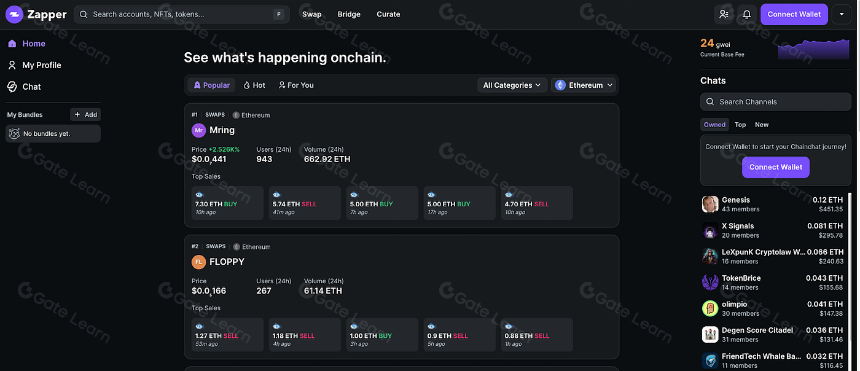
Task: Click the search accounts, NFTs, tokens field
Action: pyautogui.click(x=182, y=14)
